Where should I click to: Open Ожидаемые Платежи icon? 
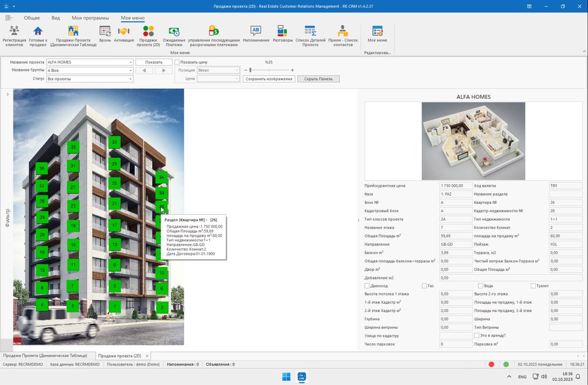tap(173, 31)
